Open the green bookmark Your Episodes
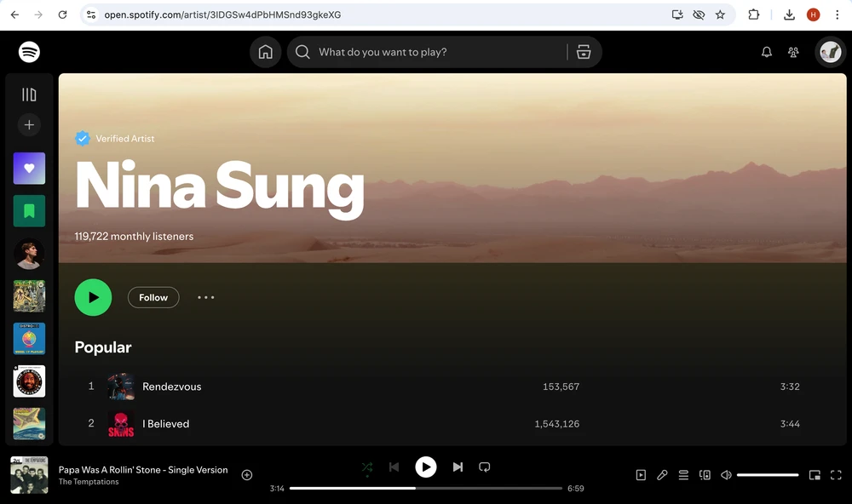Viewport: 852px width, 504px height. pyautogui.click(x=29, y=211)
